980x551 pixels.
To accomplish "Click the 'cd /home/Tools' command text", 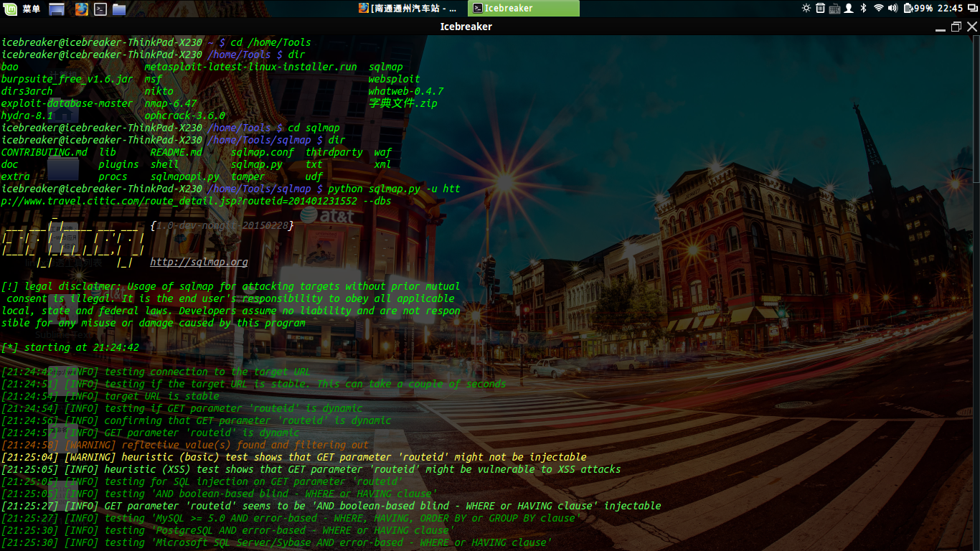I will pyautogui.click(x=270, y=42).
